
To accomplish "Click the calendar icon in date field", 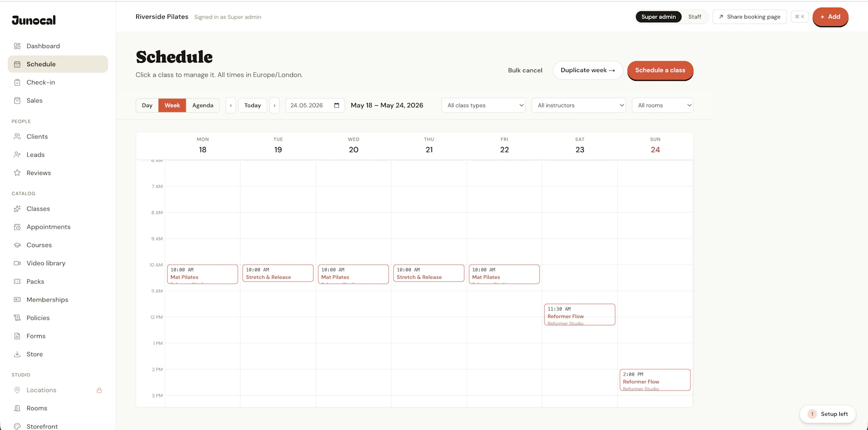I will point(336,105).
